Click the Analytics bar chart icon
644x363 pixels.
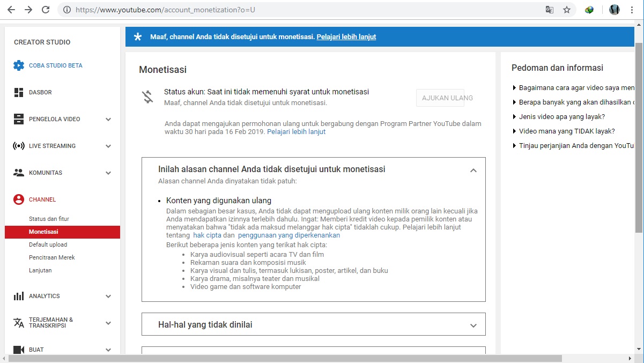[19, 296]
